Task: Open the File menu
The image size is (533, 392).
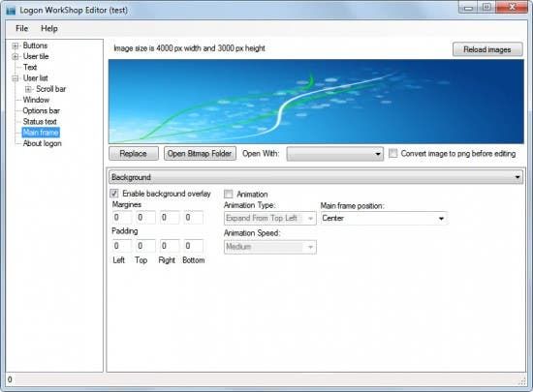Action: click(x=21, y=28)
